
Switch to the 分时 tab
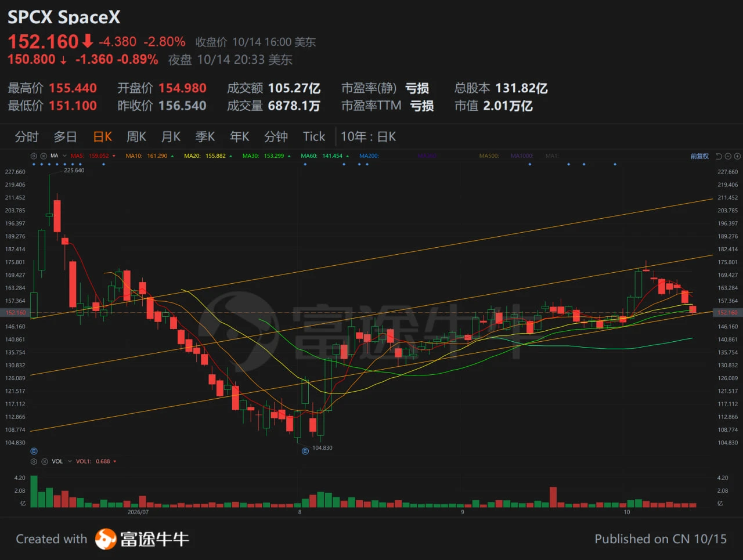click(27, 137)
